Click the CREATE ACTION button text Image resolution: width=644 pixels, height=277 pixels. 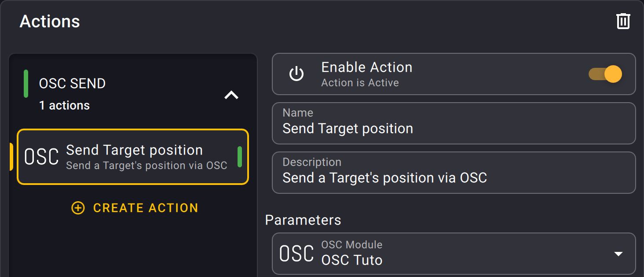pyautogui.click(x=146, y=208)
